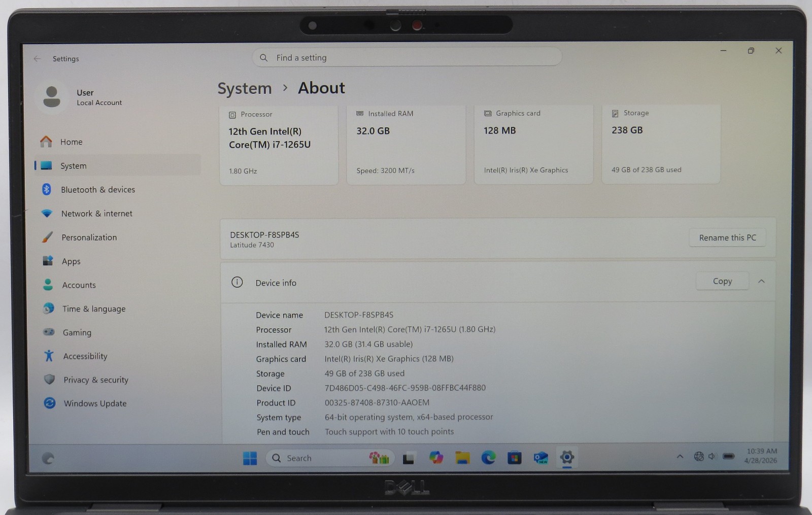
Task: Click the Find a setting search field
Action: click(407, 57)
